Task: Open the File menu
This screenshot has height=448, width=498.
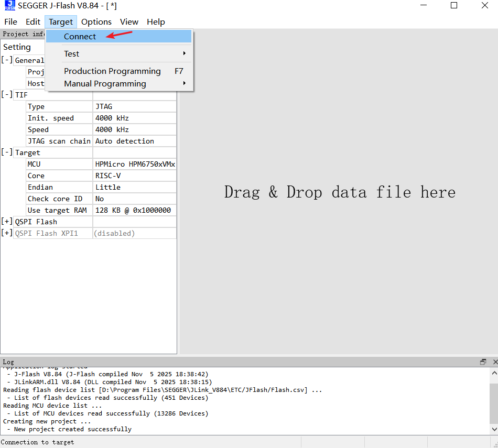Action: tap(11, 22)
